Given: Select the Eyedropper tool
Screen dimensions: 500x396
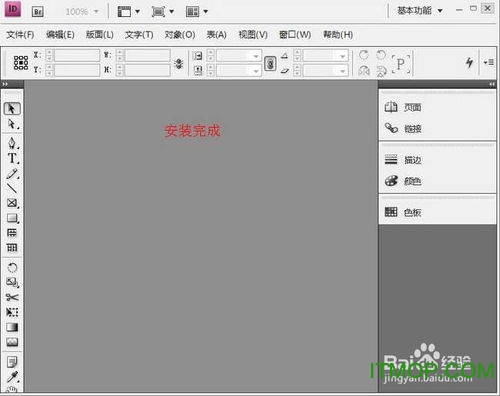Looking at the screenshot, I should click(x=12, y=377).
